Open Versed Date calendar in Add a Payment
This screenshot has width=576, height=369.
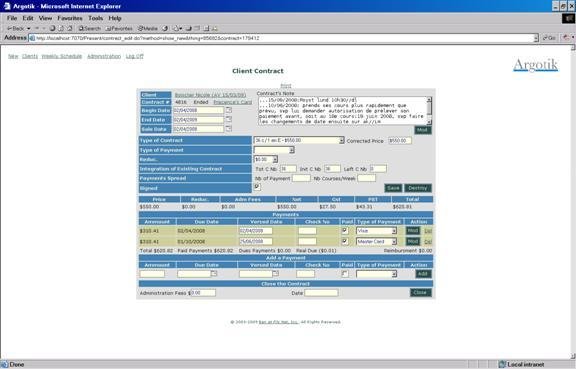point(276,273)
